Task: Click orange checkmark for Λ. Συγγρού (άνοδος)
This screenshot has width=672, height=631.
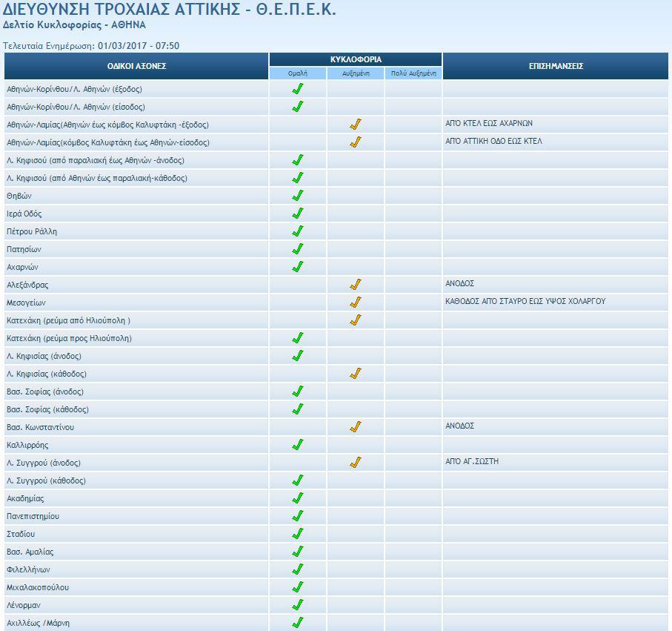Action: pyautogui.click(x=356, y=463)
